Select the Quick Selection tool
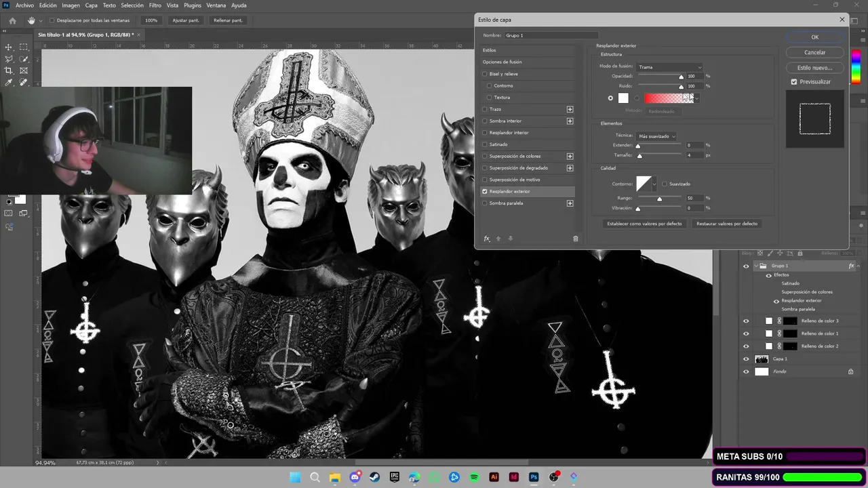 pos(24,59)
